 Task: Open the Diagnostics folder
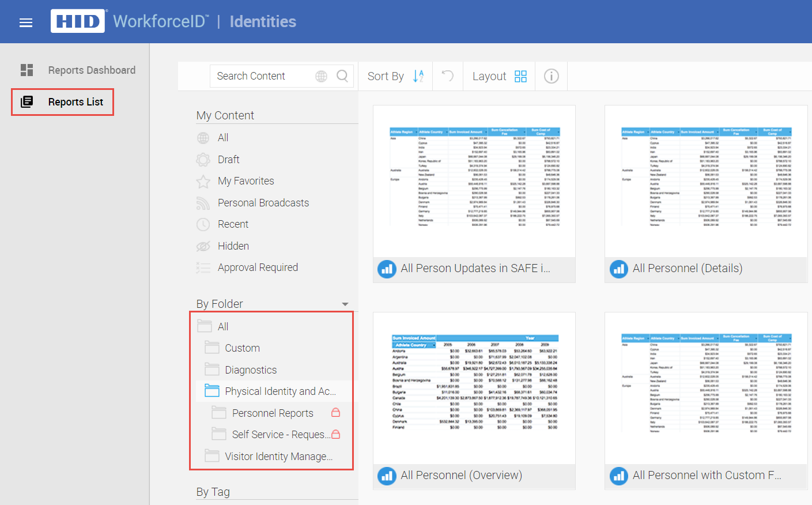[251, 370]
